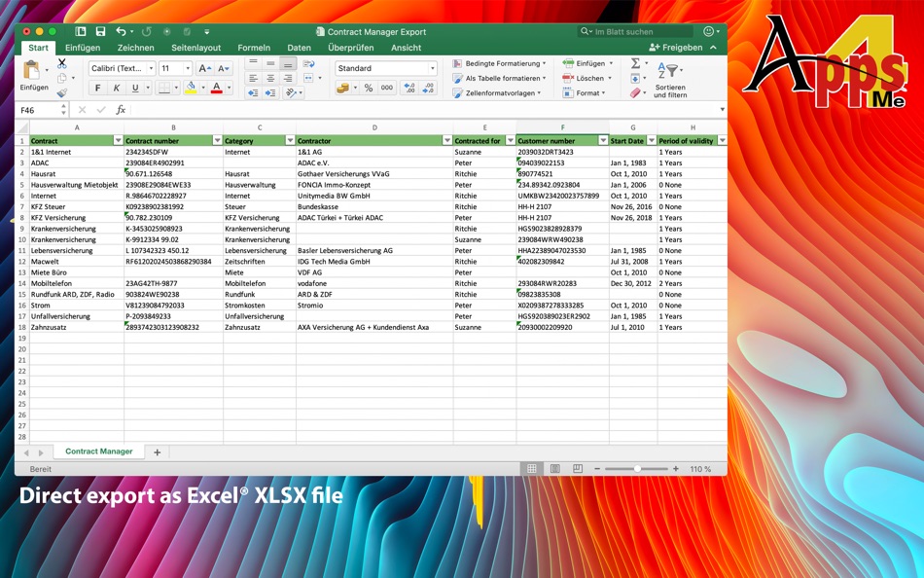Screen dimensions: 924x578
Task: Click Sortieren und filtern button
Action: (670, 80)
